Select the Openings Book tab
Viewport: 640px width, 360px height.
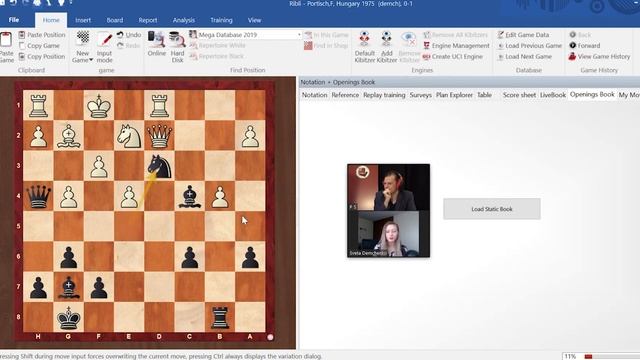click(592, 94)
